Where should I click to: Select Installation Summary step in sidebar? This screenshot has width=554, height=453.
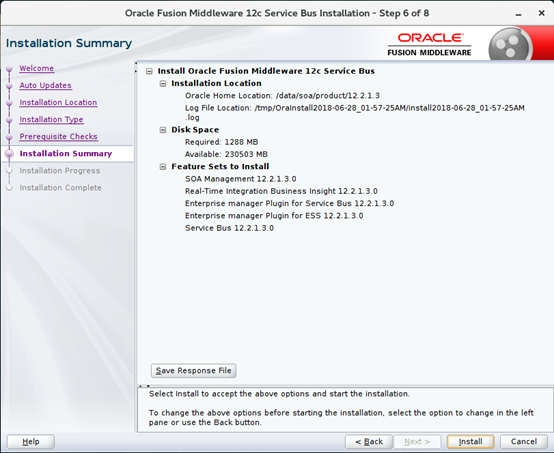(66, 153)
